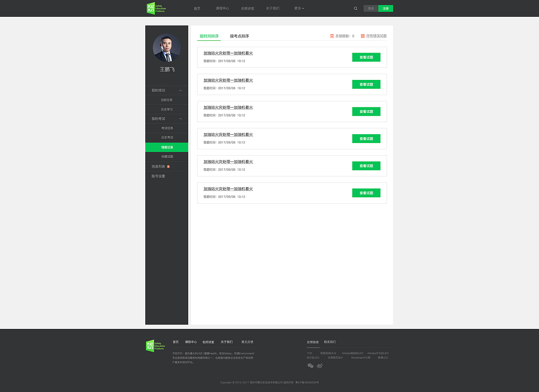
Task: Open 消息列表 in the sidebar
Action: [158, 167]
